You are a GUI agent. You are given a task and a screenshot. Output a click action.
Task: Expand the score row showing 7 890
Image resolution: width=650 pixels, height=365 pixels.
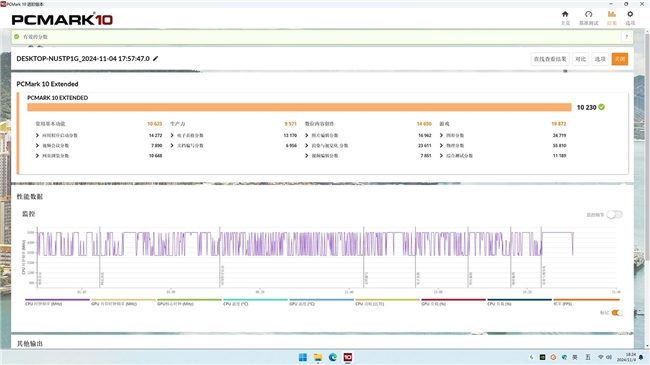(x=37, y=146)
